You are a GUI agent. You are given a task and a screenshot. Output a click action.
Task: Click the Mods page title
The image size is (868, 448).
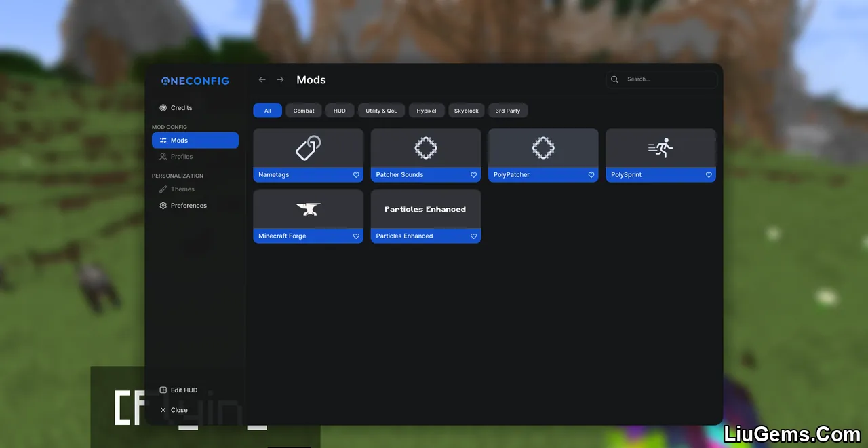[x=311, y=80]
